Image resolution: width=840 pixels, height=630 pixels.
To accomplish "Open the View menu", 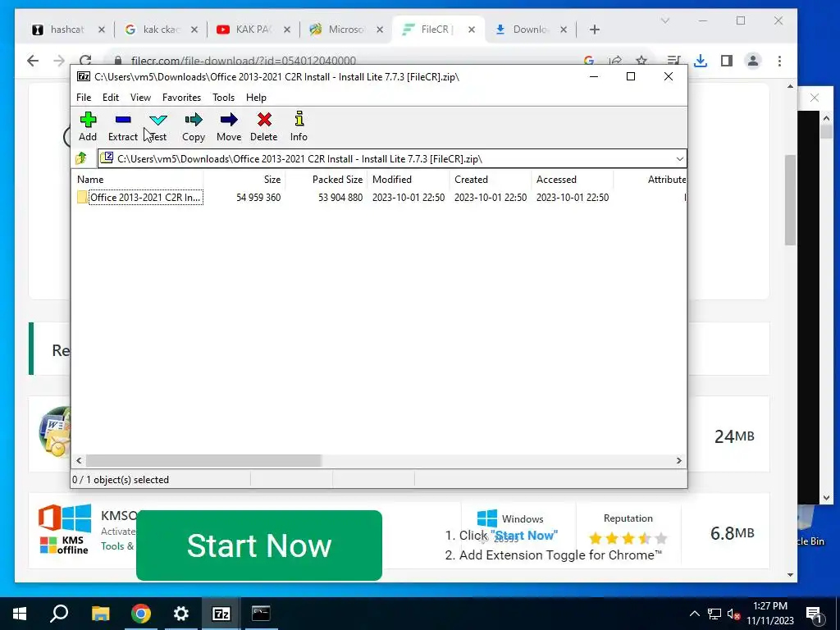I will pyautogui.click(x=140, y=98).
